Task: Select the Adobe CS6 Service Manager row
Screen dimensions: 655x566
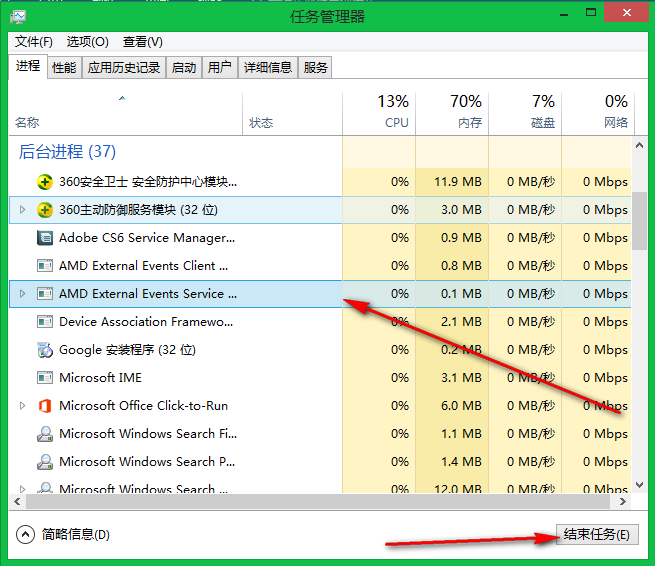Action: click(x=320, y=238)
